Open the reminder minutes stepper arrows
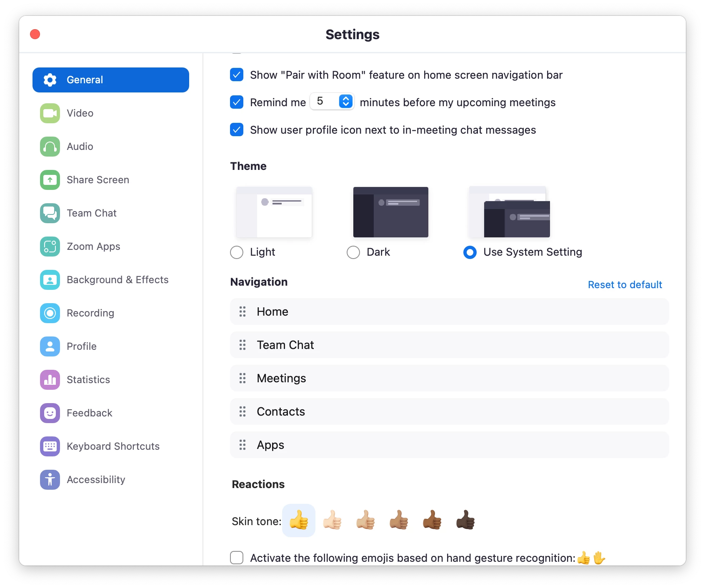The image size is (705, 588). point(346,101)
